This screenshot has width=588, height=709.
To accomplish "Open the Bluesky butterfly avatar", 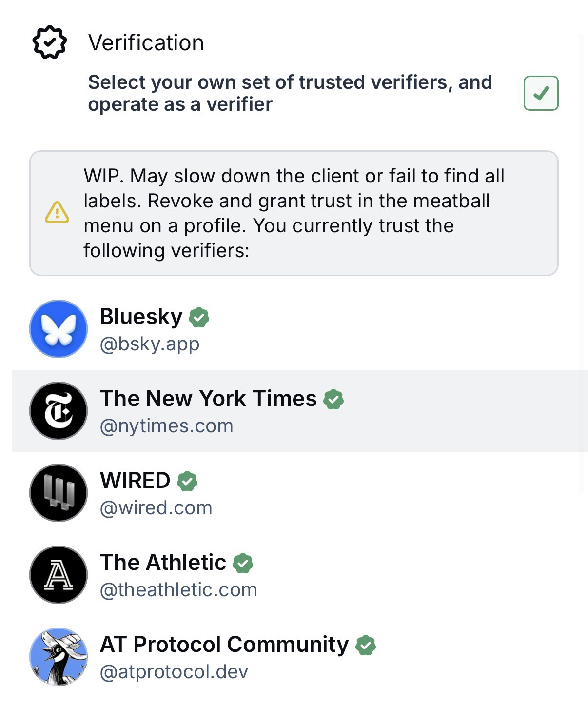I will (59, 329).
